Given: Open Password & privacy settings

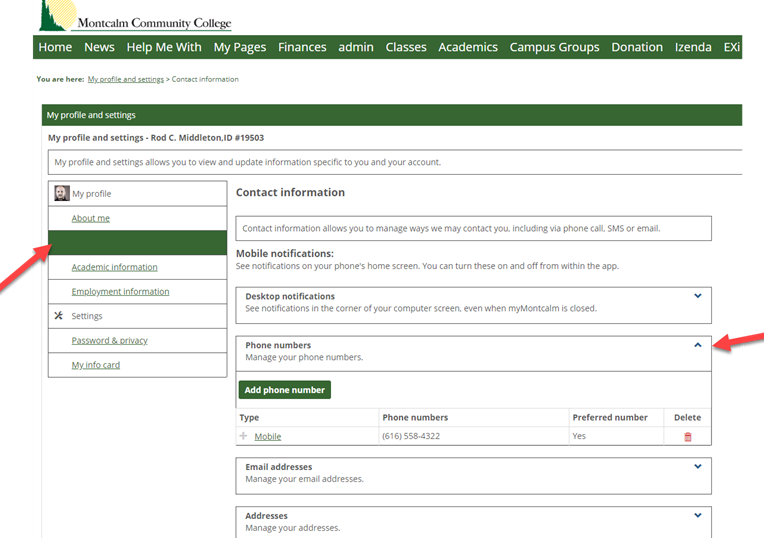Looking at the screenshot, I should coord(110,340).
